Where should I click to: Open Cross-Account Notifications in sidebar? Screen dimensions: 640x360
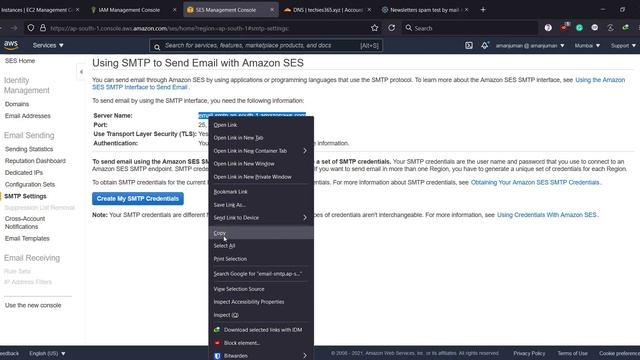[x=24, y=222]
